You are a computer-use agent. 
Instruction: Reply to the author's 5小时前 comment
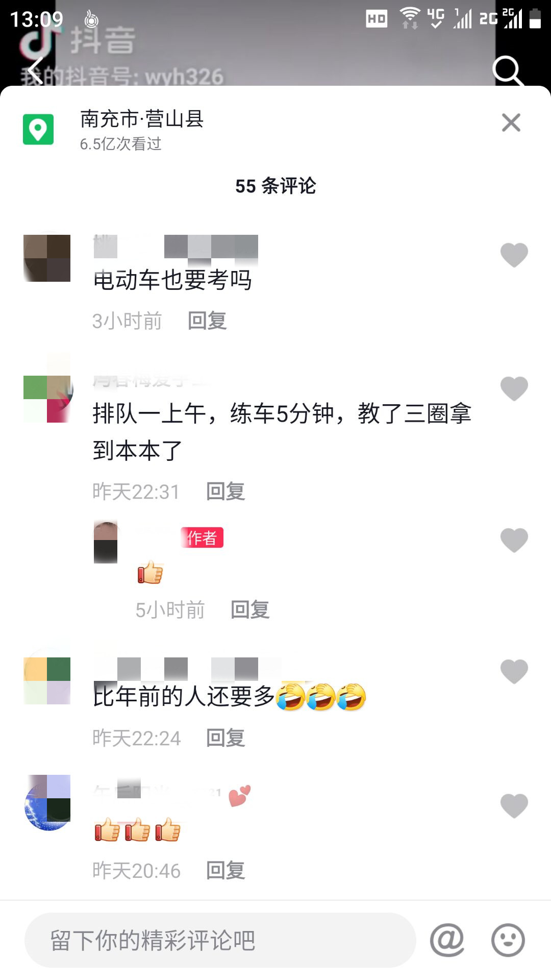[250, 610]
